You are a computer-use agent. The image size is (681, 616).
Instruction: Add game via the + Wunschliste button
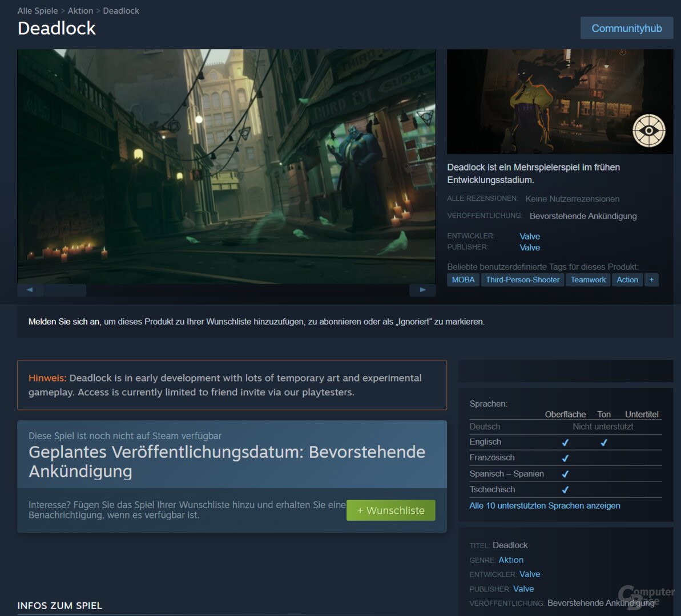point(391,510)
